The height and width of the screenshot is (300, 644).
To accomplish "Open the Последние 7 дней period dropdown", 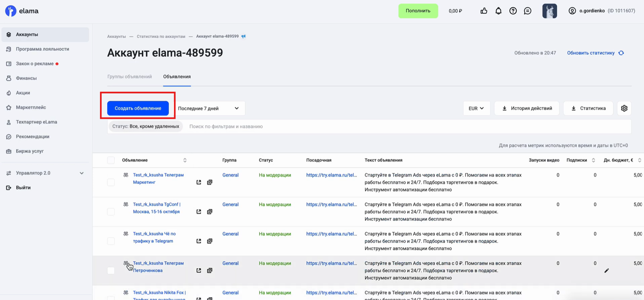I will tap(208, 108).
